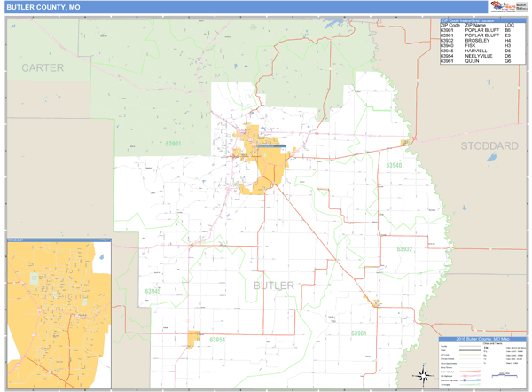Screen dimensions: 532x392
Task: Click the BUTLER county label on map
Action: pyautogui.click(x=273, y=285)
